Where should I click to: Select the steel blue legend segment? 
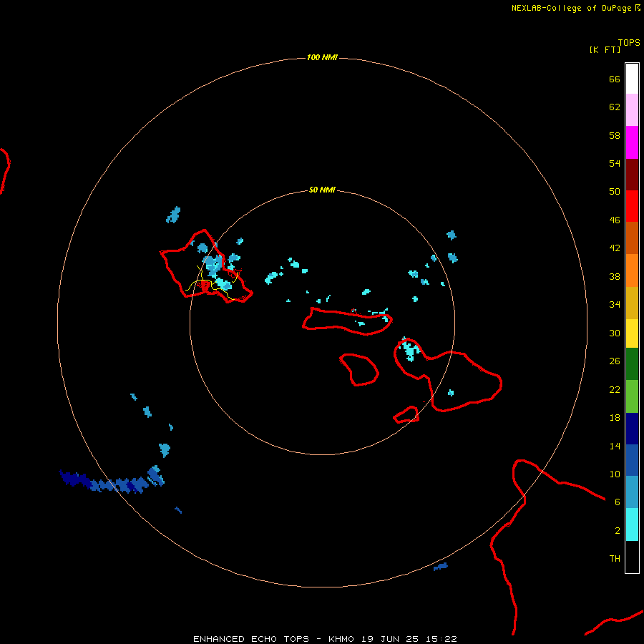point(632,492)
